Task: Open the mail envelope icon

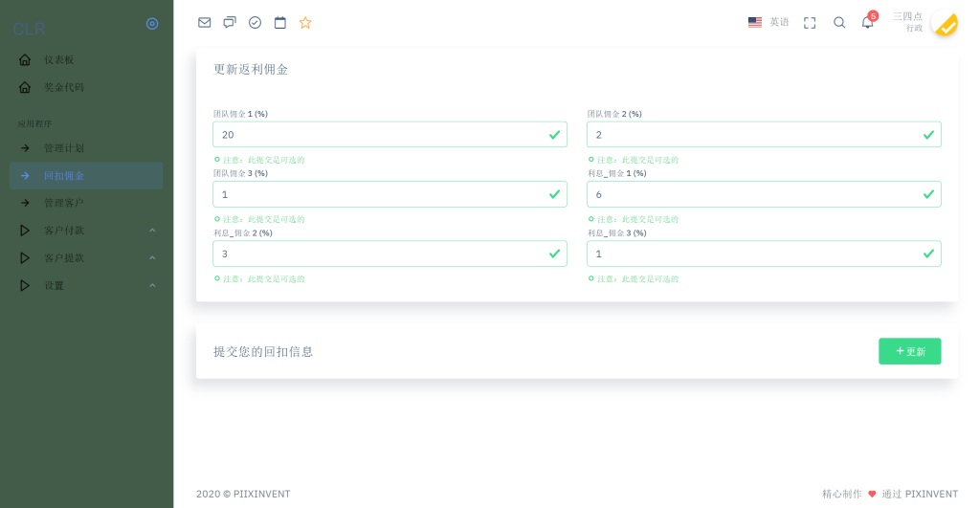Action: click(x=204, y=23)
